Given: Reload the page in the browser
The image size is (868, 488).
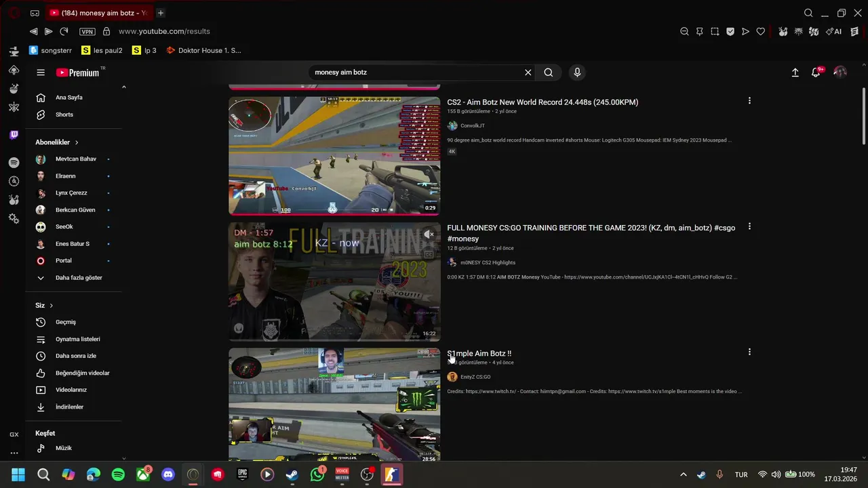Looking at the screenshot, I should 64,31.
